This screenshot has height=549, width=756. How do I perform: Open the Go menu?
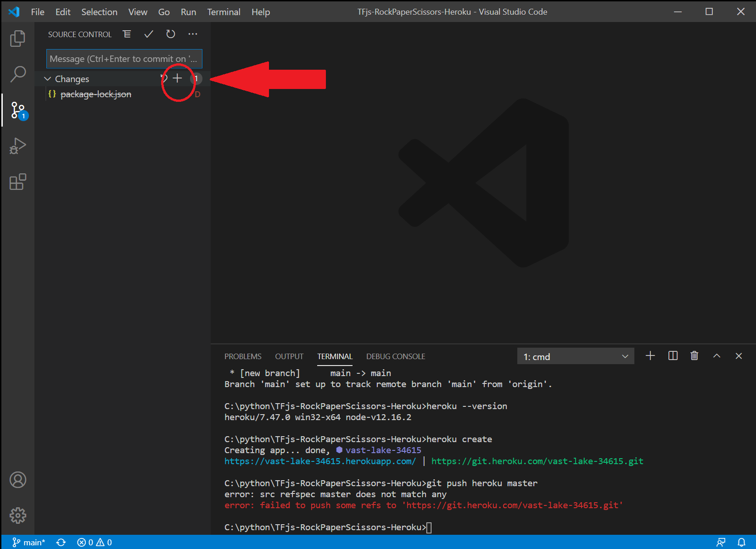pyautogui.click(x=164, y=12)
